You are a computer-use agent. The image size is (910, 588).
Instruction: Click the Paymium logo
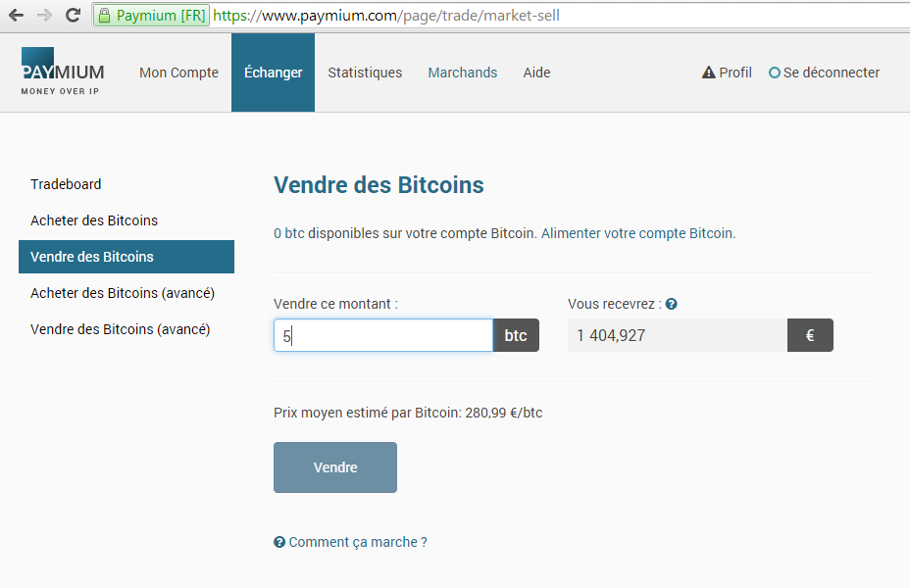[x=62, y=72]
